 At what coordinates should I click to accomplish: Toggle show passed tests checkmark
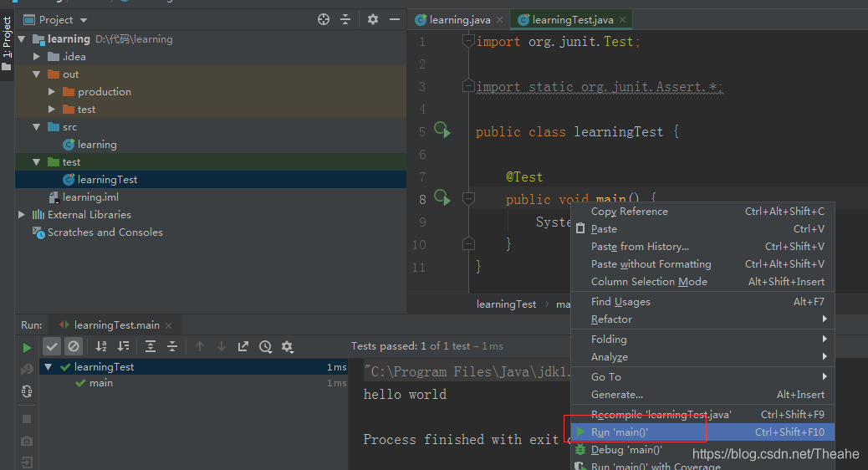click(52, 346)
